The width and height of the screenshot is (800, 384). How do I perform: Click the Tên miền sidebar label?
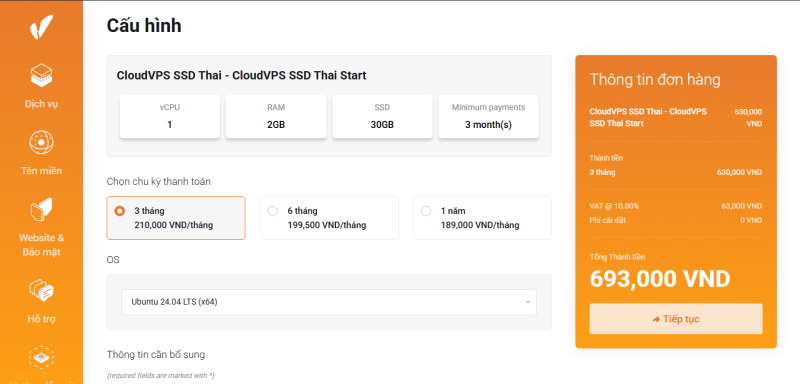point(41,171)
